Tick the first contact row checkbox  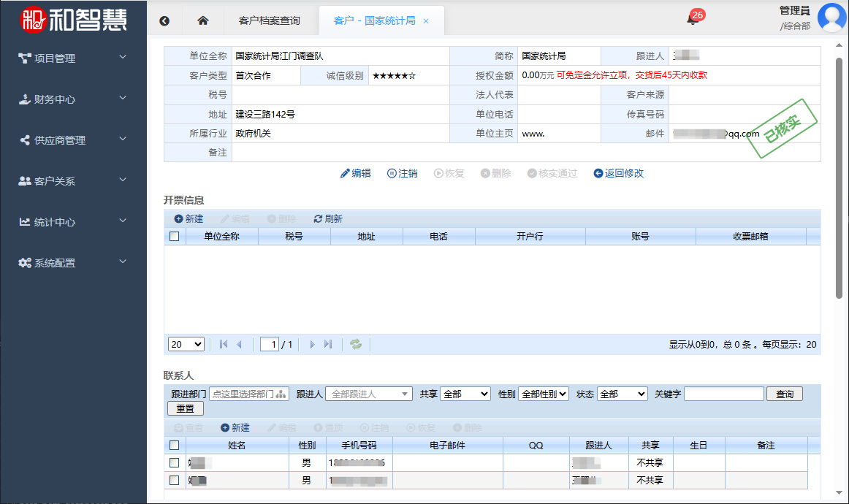tap(175, 463)
